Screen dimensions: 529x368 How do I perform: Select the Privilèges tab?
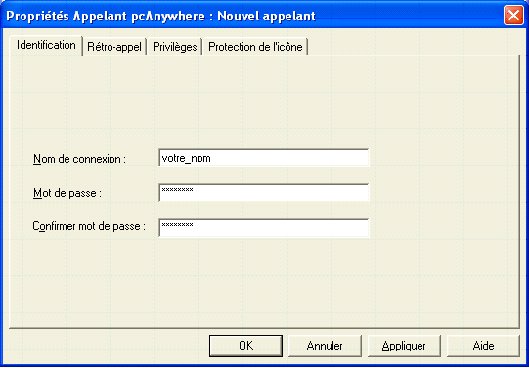[175, 47]
